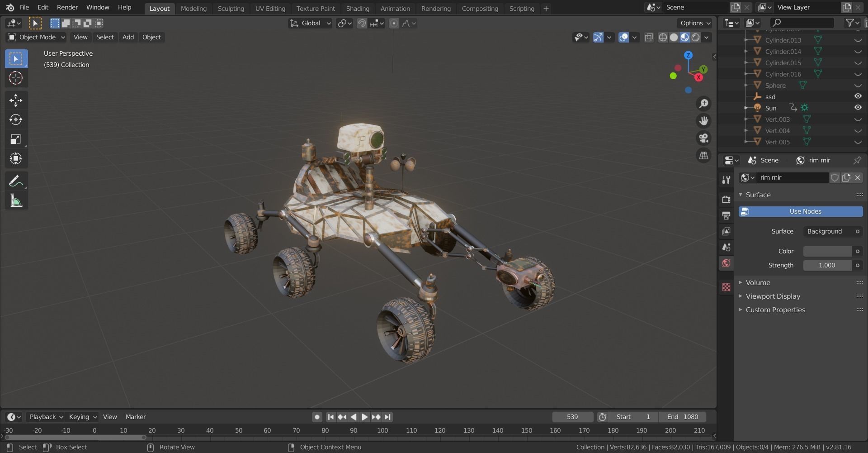The width and height of the screenshot is (868, 453).
Task: Expand the Viewport Display panel
Action: click(x=773, y=296)
